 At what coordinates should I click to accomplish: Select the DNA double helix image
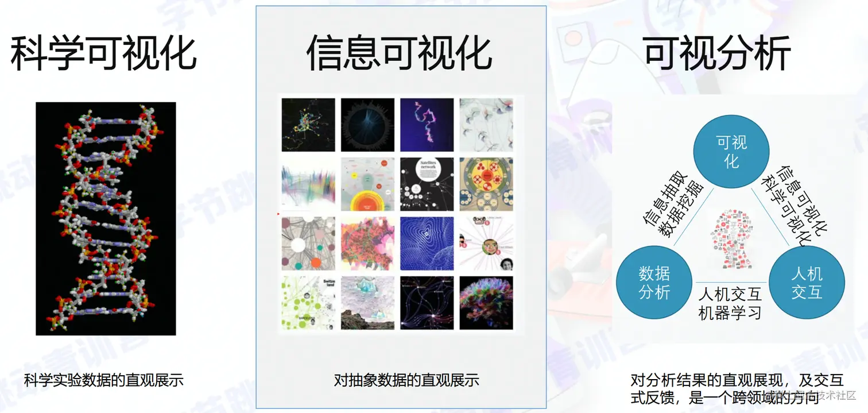106,218
